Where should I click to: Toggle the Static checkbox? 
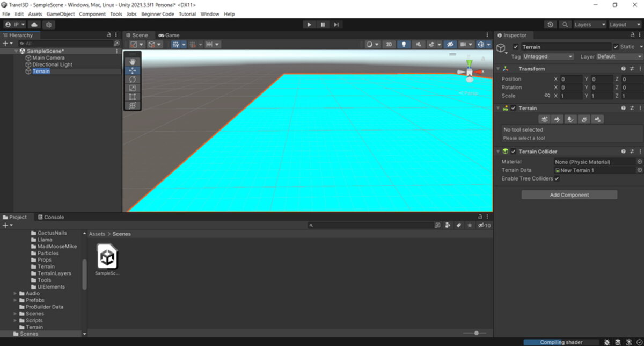[x=616, y=47]
